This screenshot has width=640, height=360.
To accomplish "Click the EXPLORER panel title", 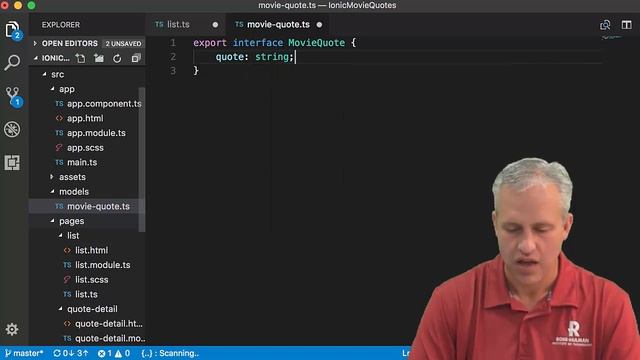I will pyautogui.click(x=61, y=25).
